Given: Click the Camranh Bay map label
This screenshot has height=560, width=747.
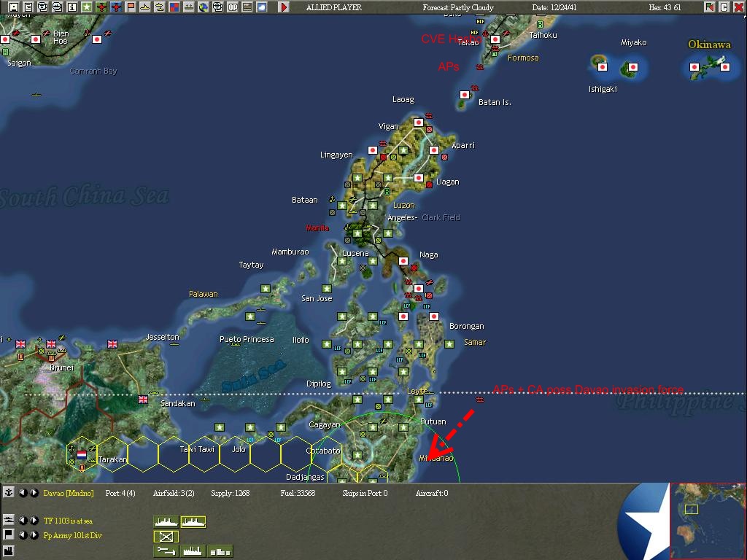Looking at the screenshot, I should [93, 71].
